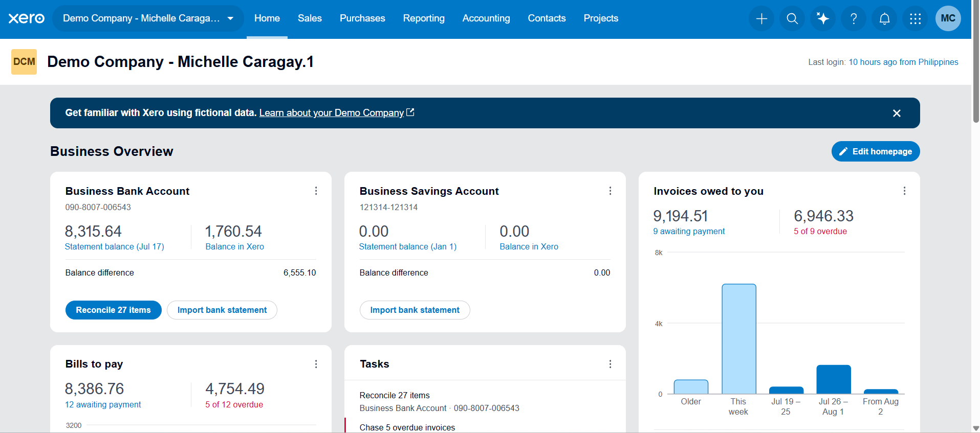Open the AI sparkle assistant
980x433 pixels.
point(823,18)
